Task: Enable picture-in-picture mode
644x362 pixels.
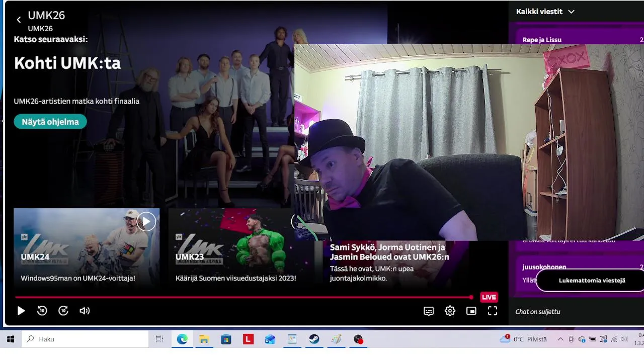Action: (471, 311)
